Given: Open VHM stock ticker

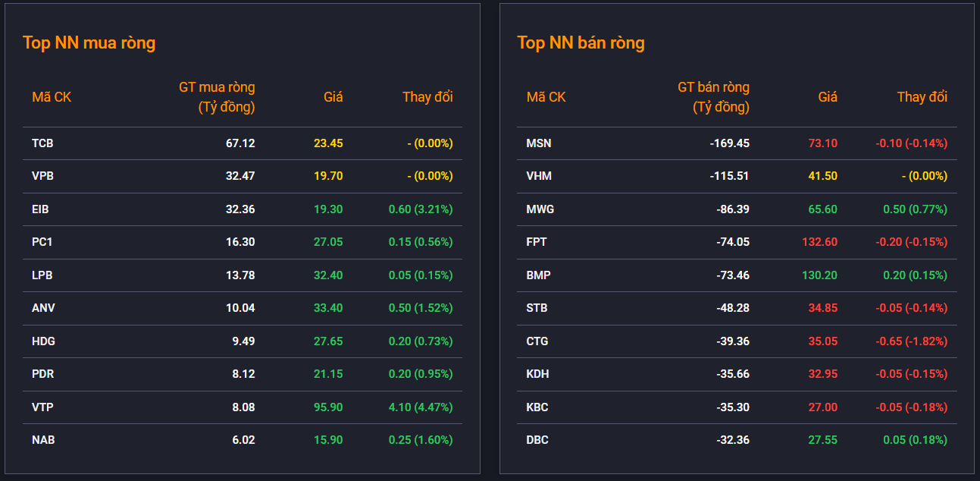Looking at the screenshot, I should click(539, 176).
